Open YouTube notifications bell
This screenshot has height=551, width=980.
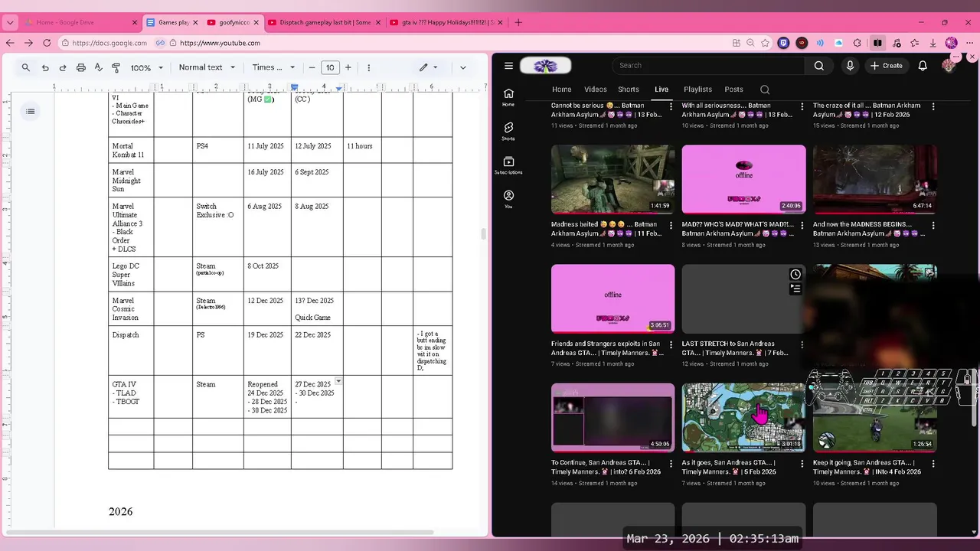[923, 66]
